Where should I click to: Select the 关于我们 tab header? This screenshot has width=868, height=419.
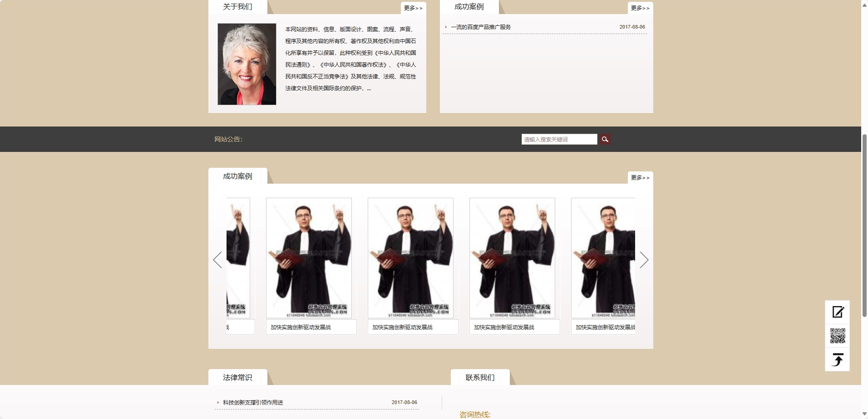click(237, 7)
